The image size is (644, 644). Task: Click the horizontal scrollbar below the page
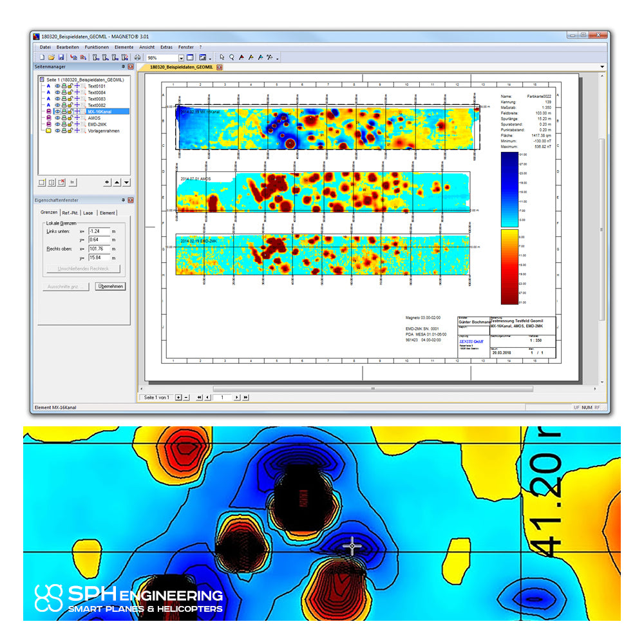pos(373,388)
